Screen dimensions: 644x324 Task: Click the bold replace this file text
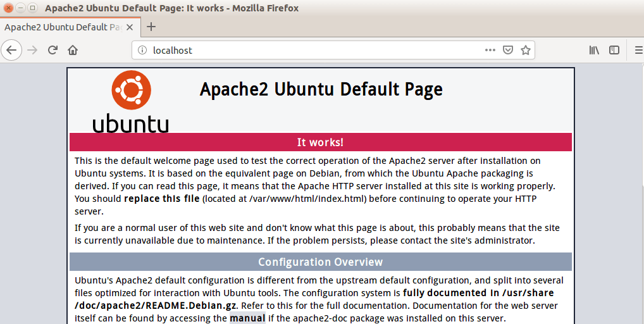point(162,199)
